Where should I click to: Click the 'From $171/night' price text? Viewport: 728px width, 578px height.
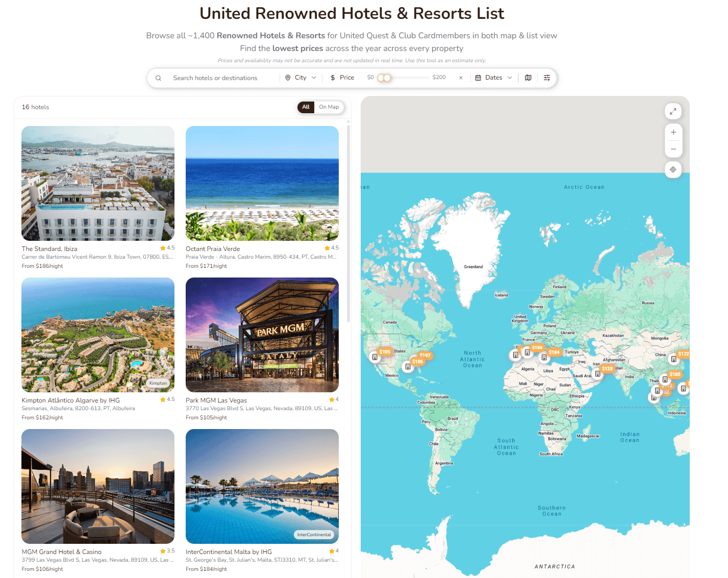(x=206, y=266)
